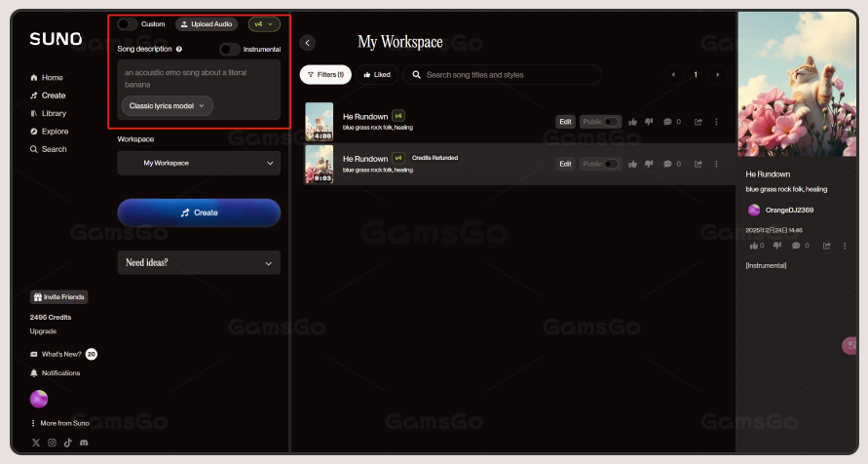
Task: Open the Filters (1) button
Action: click(325, 75)
